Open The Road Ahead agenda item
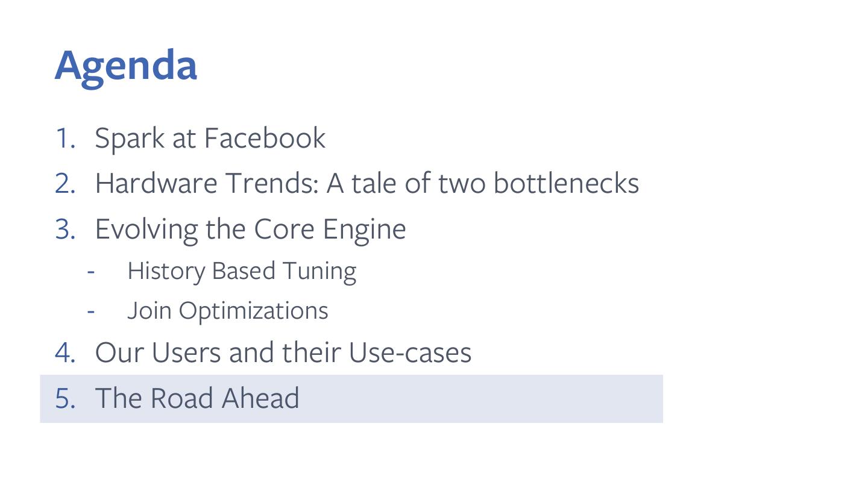868x488 pixels. [197, 398]
